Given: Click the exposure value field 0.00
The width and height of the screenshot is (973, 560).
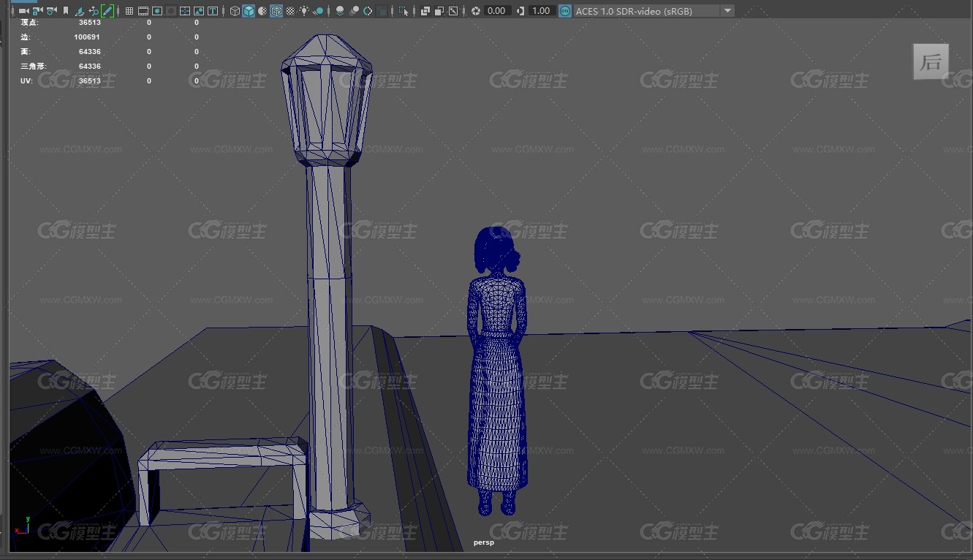Looking at the screenshot, I should (498, 11).
